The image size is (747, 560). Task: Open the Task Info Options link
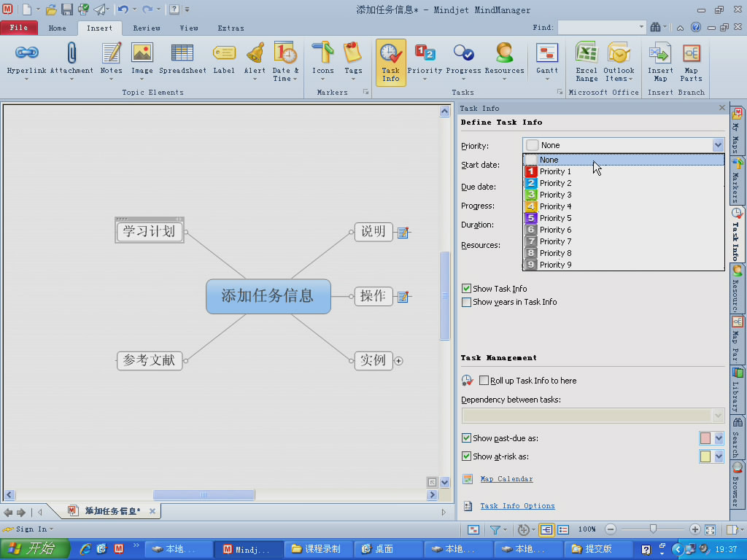[517, 506]
